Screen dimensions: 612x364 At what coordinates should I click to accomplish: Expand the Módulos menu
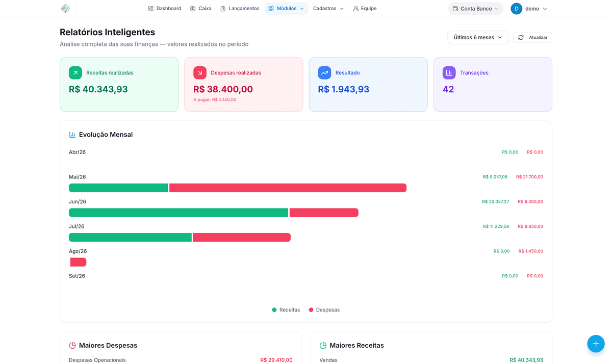(286, 9)
